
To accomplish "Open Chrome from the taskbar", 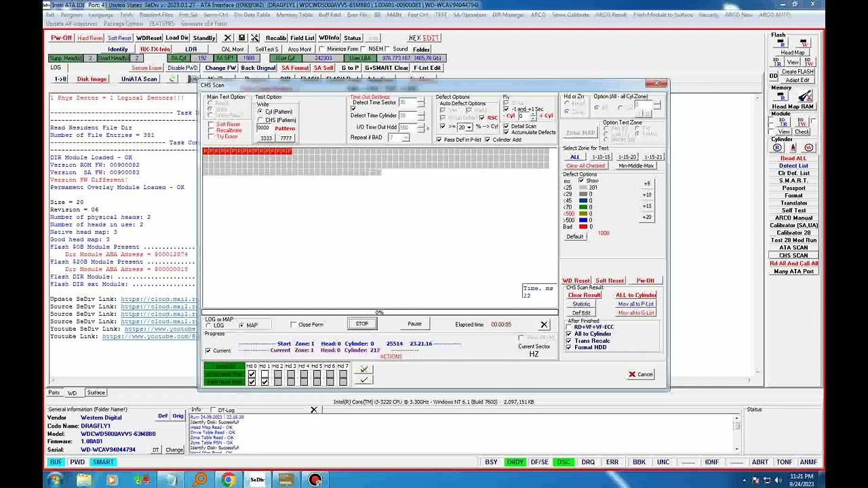I will 228,480.
